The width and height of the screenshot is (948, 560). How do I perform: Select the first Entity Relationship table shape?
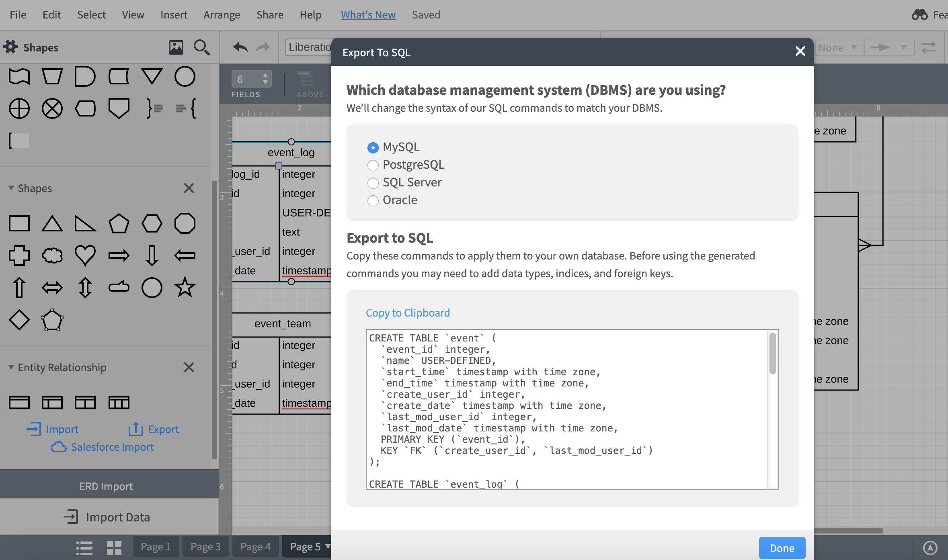coord(19,402)
